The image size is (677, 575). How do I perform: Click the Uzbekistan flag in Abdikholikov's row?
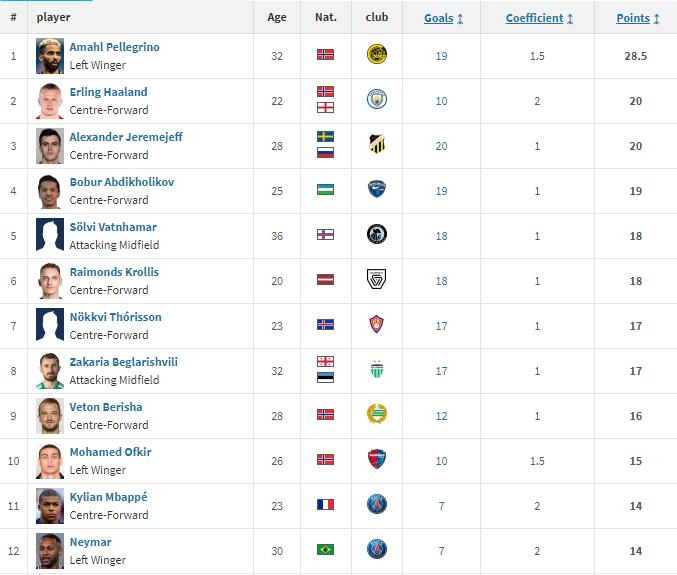point(325,190)
